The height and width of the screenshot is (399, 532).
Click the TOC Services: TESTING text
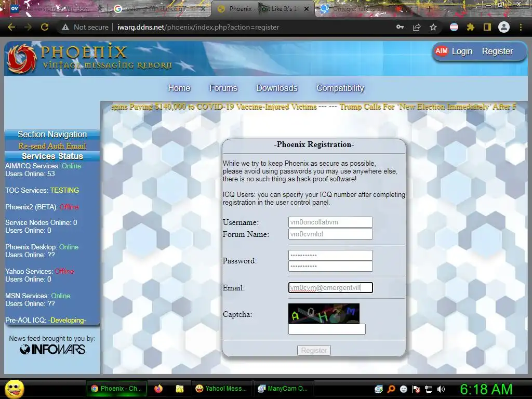pyautogui.click(x=42, y=190)
